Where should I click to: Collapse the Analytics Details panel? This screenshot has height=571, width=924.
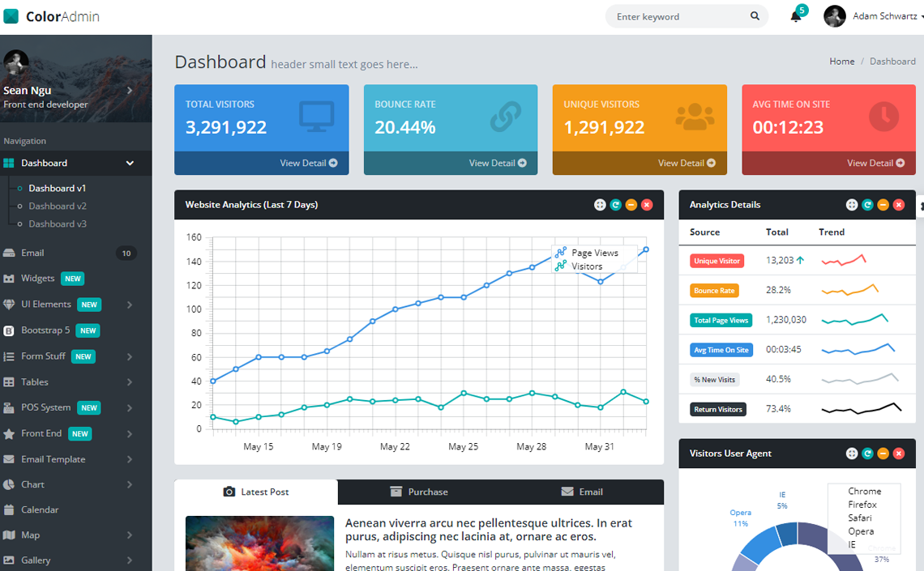pos(883,205)
